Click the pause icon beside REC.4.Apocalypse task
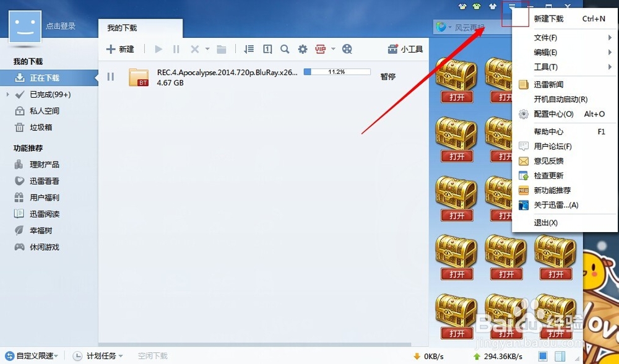Screen dimensions: 619x364 (111, 77)
